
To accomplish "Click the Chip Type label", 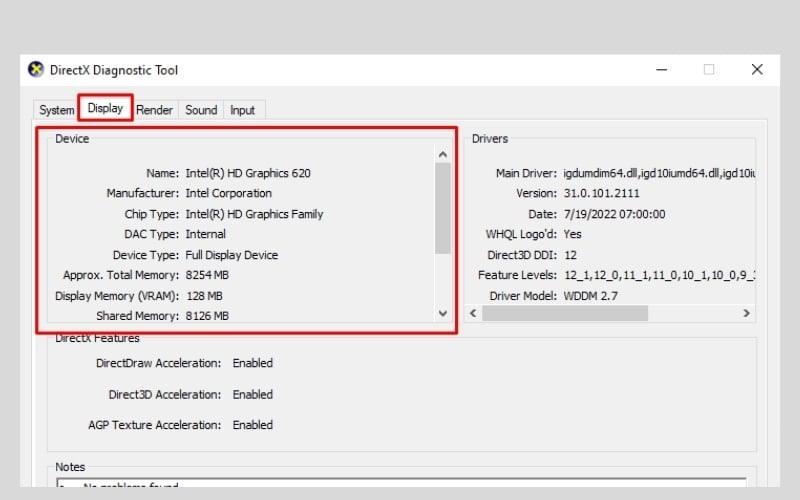I will [x=152, y=214].
